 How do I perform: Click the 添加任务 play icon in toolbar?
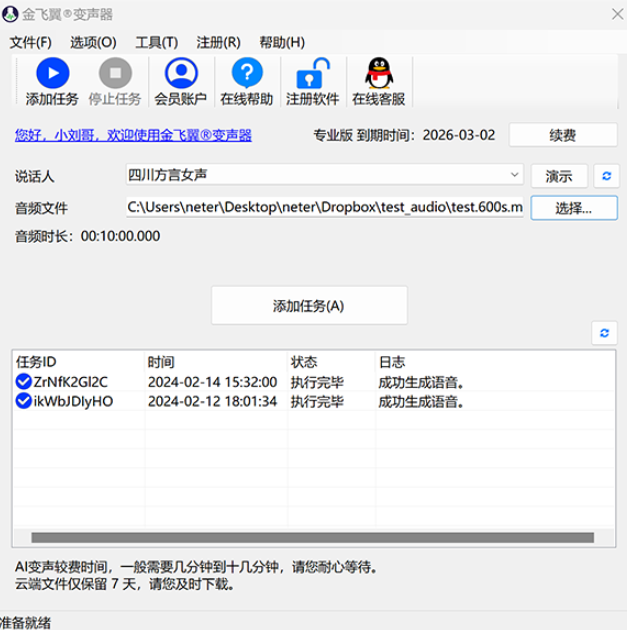53,73
